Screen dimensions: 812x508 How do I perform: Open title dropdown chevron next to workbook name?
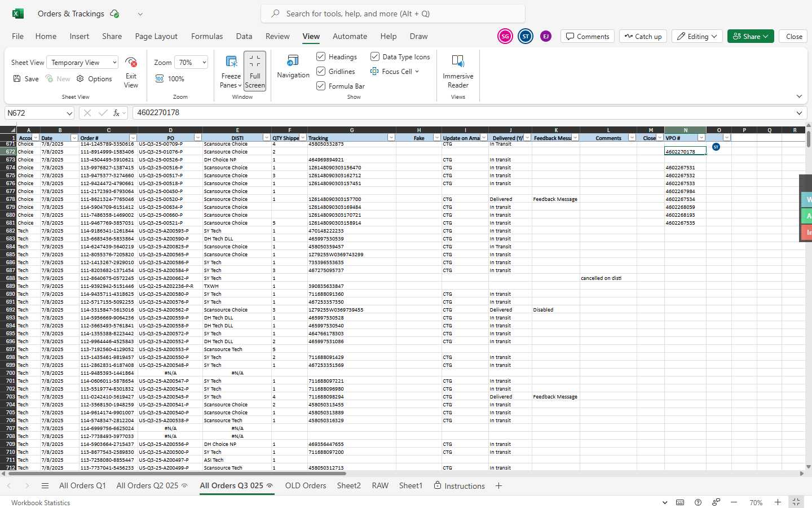click(x=140, y=14)
